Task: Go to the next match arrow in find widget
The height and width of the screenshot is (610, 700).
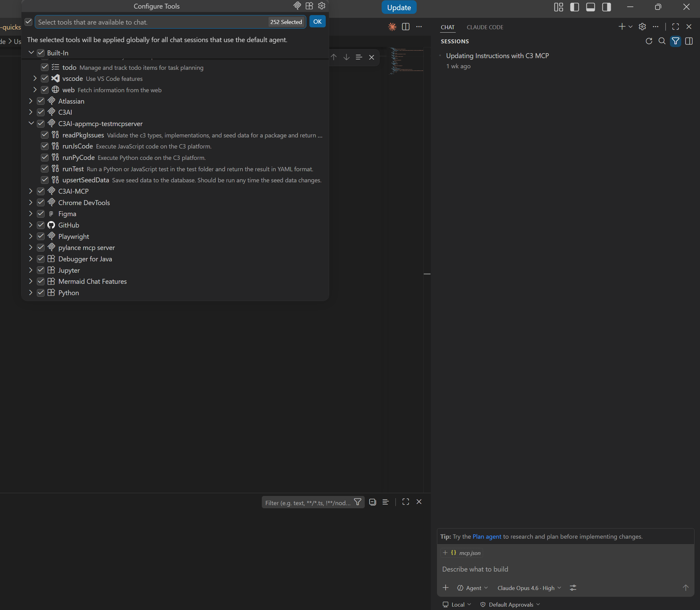Action: 346,57
